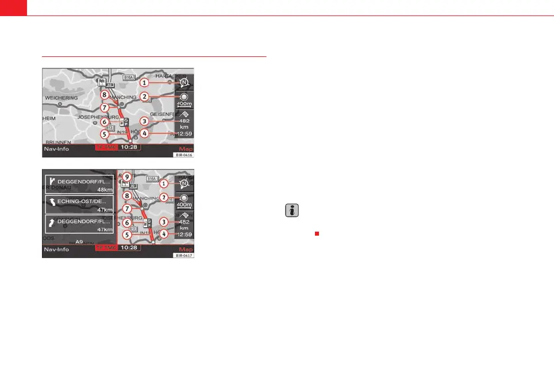Viewport: 554px width, 392px height.
Task: Tap the WEICHERING town label on the map
Action: point(61,98)
